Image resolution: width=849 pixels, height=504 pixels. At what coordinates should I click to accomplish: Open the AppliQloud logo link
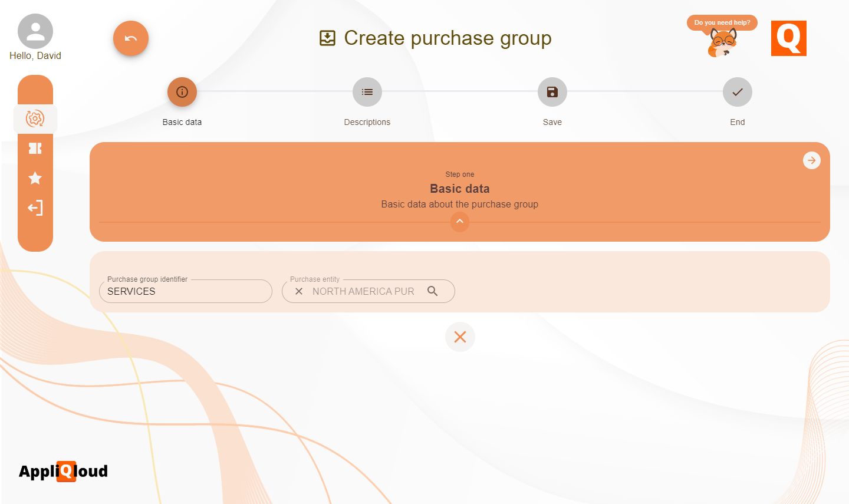(62, 471)
